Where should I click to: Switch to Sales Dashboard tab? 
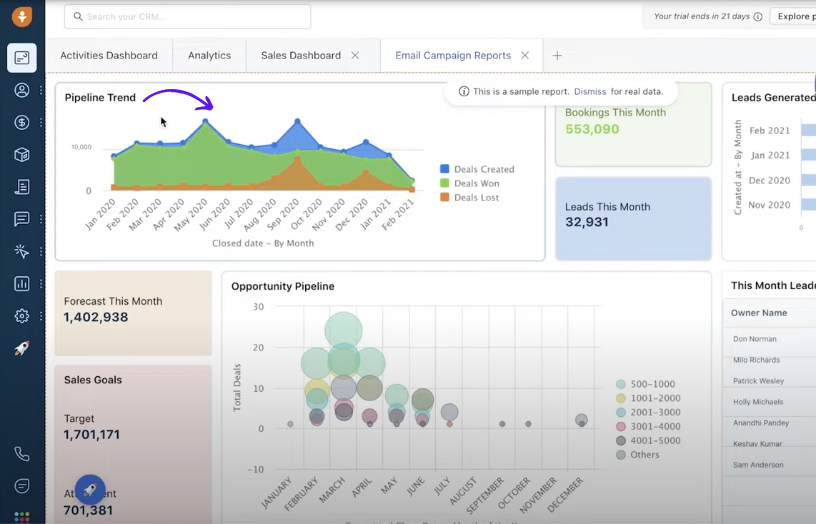[x=301, y=55]
